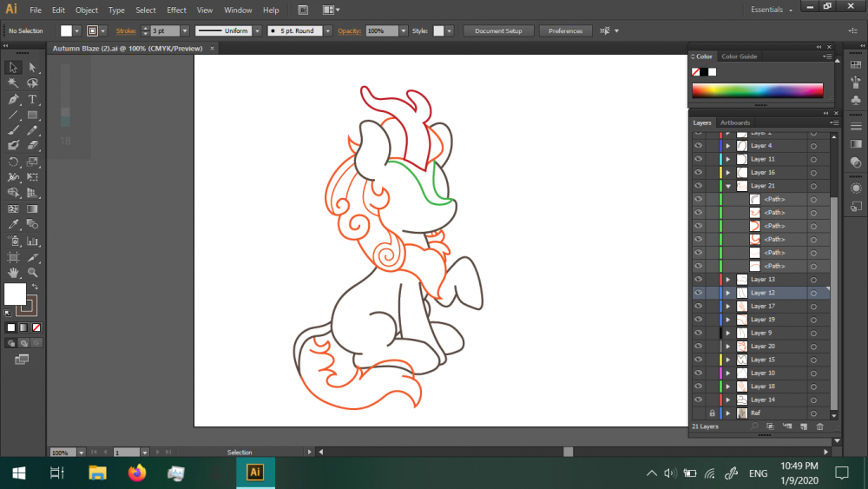Select the Blob Brush tool
Viewport: 868px width, 489px height.
click(13, 146)
